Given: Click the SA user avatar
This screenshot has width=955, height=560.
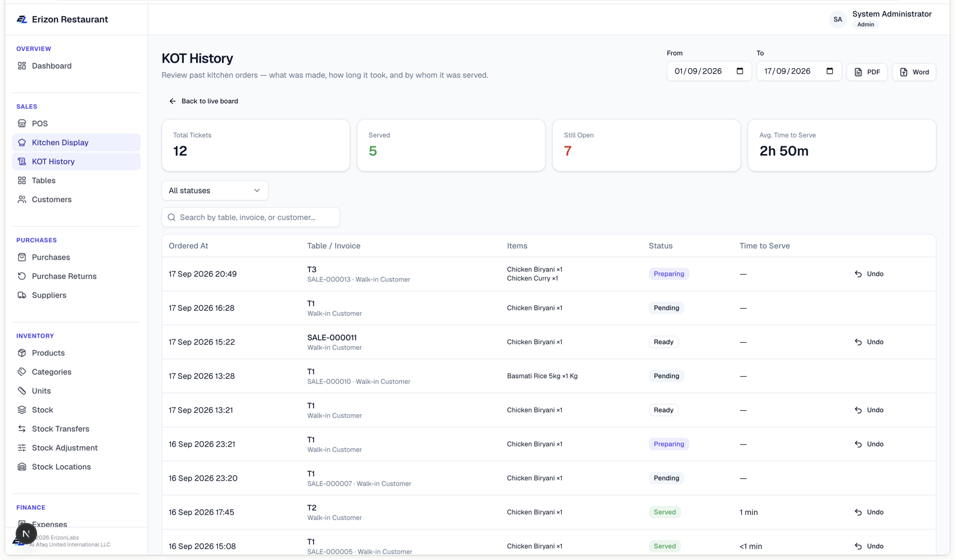Looking at the screenshot, I should (838, 20).
